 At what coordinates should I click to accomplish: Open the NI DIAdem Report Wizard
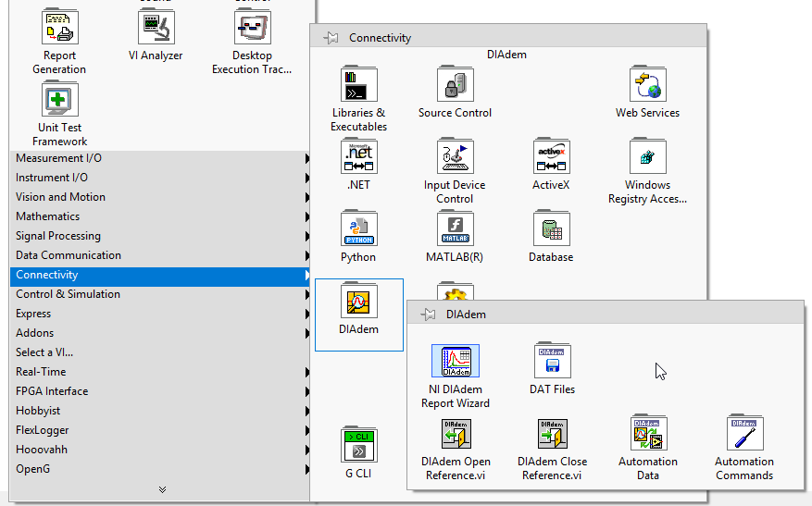coord(456,362)
